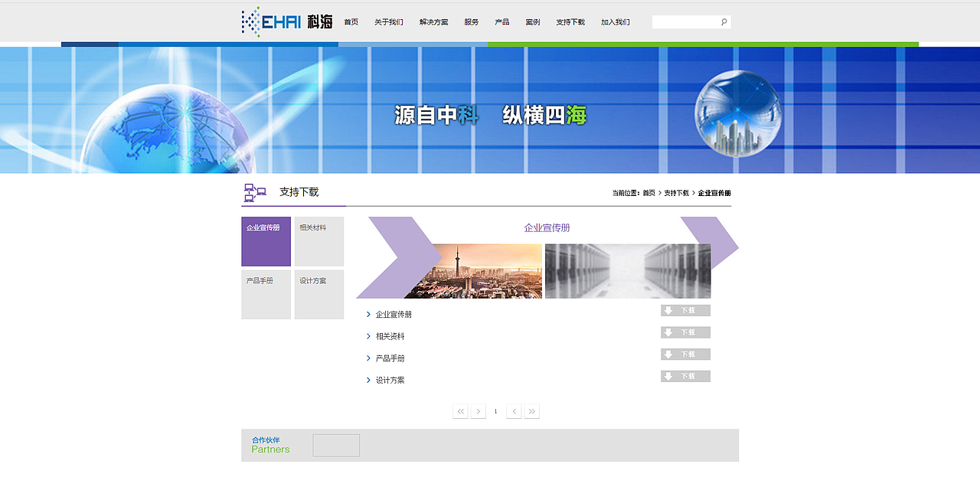Screen dimensions: 980x477
Task: Open the 服务 menu item
Action: pyautogui.click(x=472, y=22)
